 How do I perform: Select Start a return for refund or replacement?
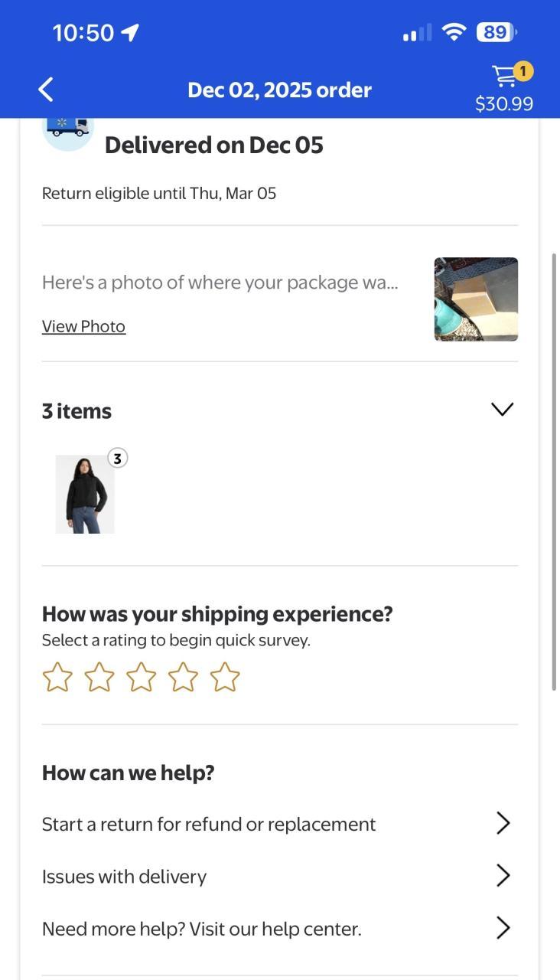click(209, 824)
